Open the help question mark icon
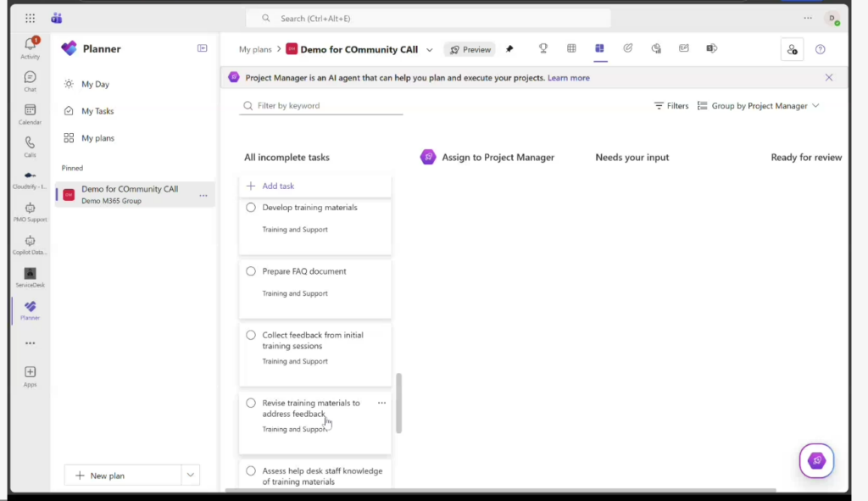This screenshot has width=868, height=501. [820, 49]
